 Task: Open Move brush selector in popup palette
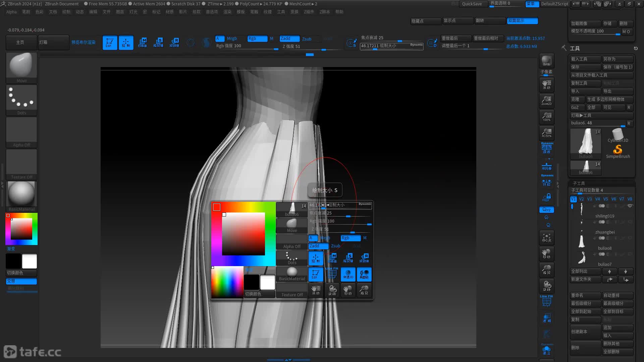point(292,226)
